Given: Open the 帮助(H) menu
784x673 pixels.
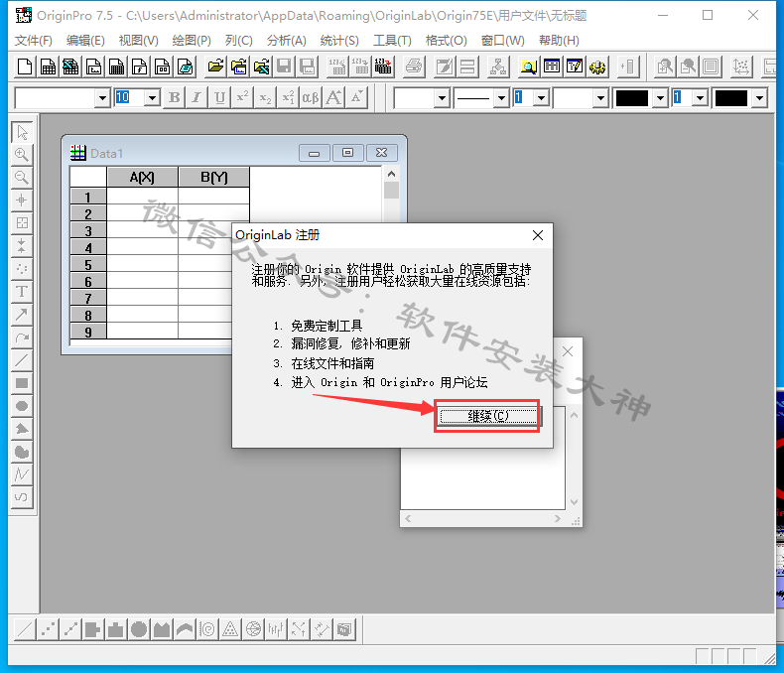Looking at the screenshot, I should pyautogui.click(x=559, y=41).
